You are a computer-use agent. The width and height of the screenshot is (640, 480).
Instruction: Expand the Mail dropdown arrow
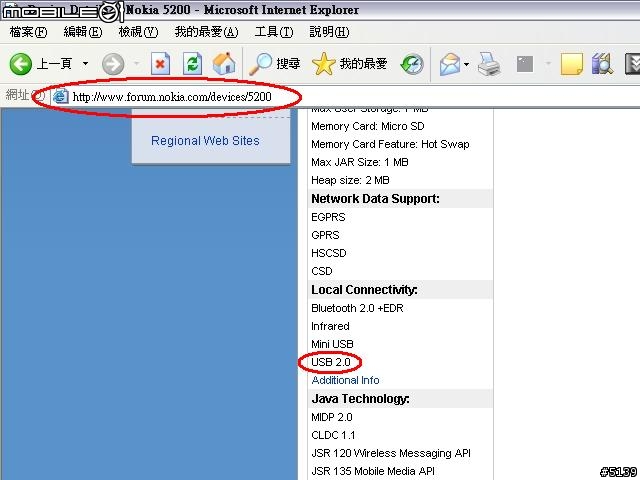point(467,64)
